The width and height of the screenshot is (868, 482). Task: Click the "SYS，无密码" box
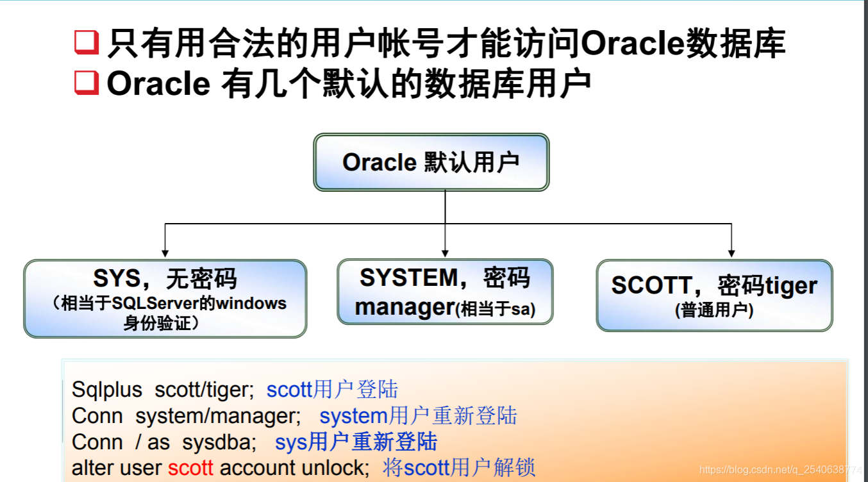click(165, 298)
